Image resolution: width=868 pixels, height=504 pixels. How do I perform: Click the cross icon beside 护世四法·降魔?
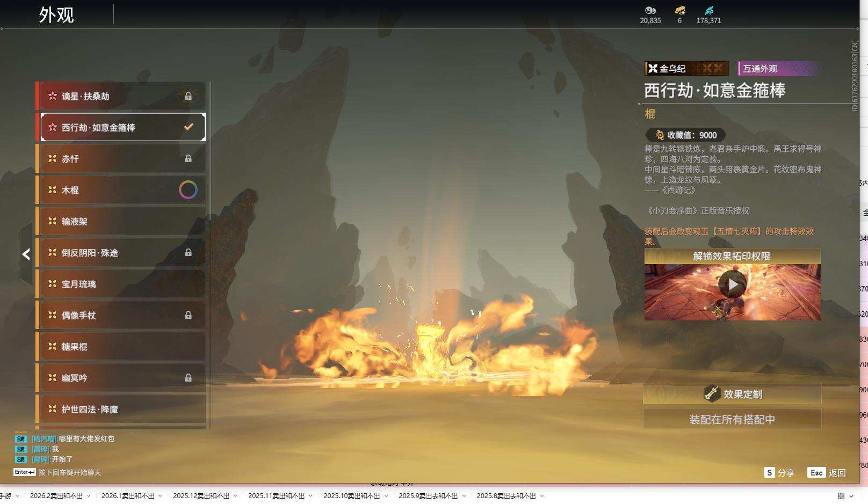[x=53, y=408]
